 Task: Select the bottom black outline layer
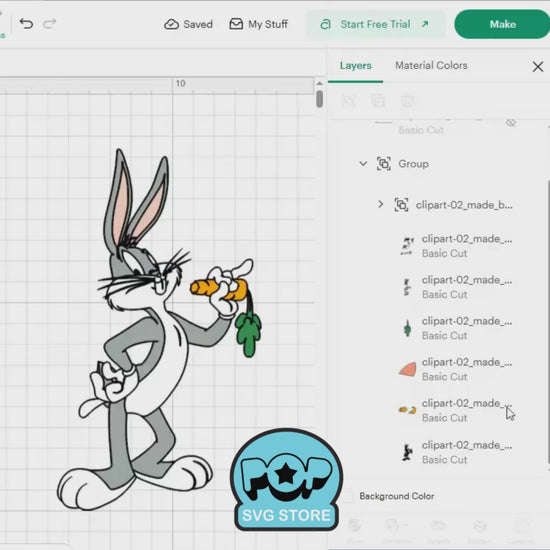pos(456,452)
